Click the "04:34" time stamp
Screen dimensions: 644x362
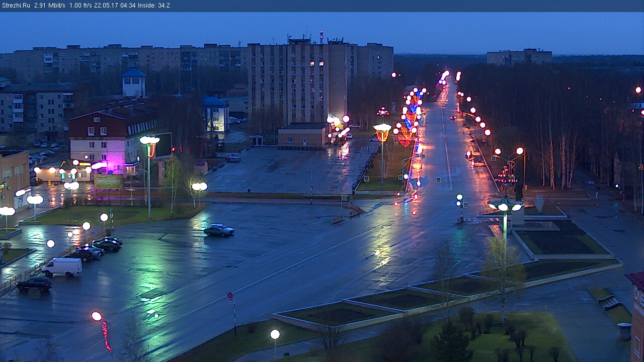pos(128,6)
